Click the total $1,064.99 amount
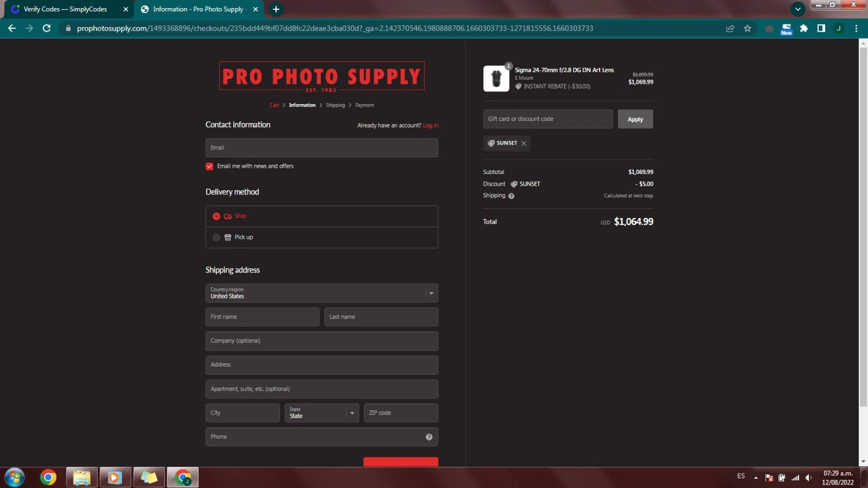Screen dimensions: 868x488 pyautogui.click(x=634, y=222)
